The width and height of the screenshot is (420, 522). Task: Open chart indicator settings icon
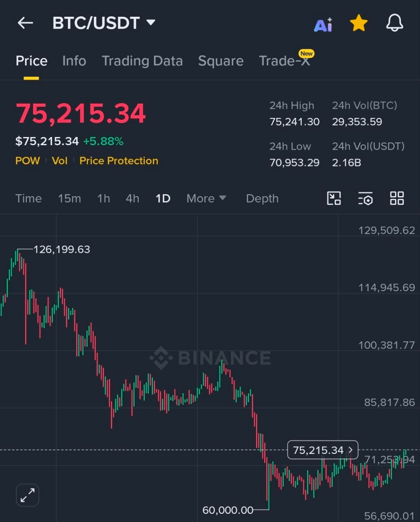click(x=365, y=199)
